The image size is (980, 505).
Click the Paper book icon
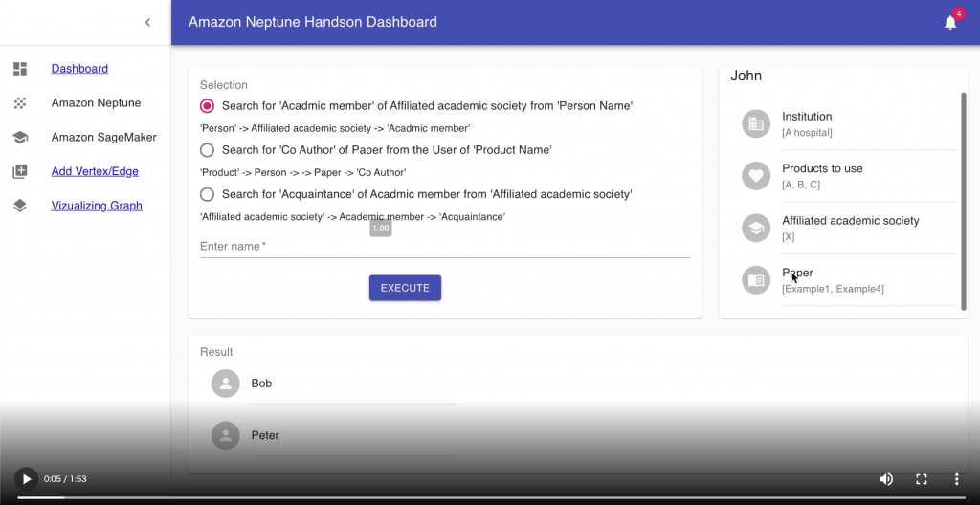pyautogui.click(x=756, y=280)
